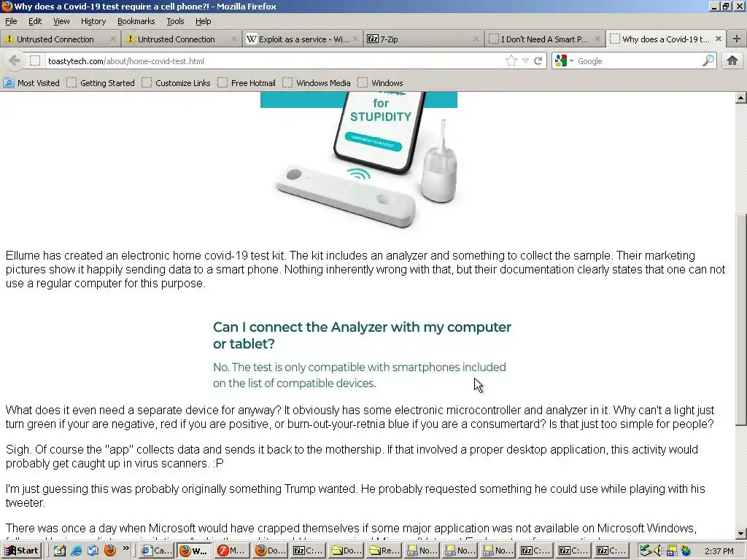Close the Exploit as a service tab

pyautogui.click(x=355, y=39)
